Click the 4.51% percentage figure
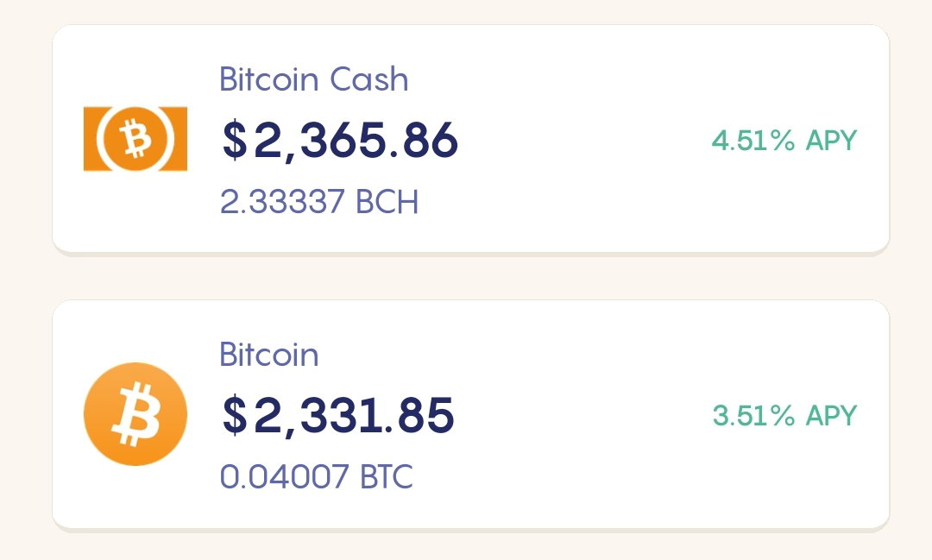The width and height of the screenshot is (932, 560). coord(753,141)
